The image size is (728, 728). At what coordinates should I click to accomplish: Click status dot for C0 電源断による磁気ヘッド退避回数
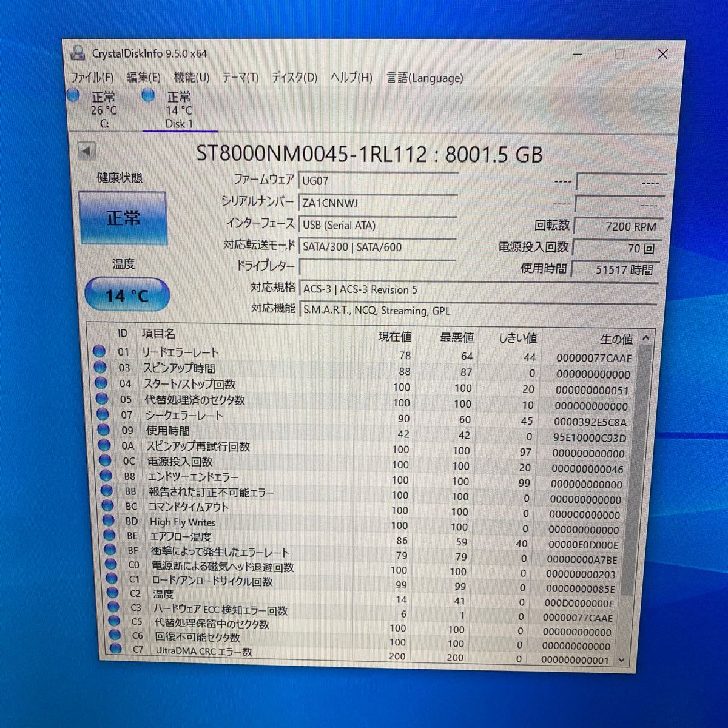point(111,564)
